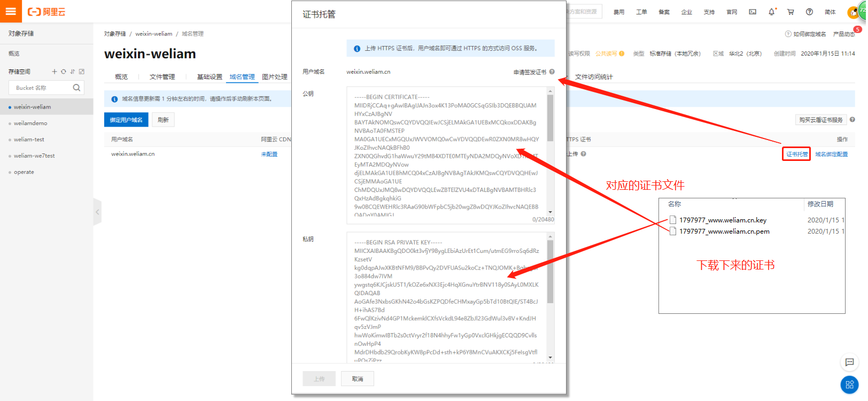This screenshot has width=868, height=401.
Task: Open the chat feedback floating icon
Action: pyautogui.click(x=849, y=363)
